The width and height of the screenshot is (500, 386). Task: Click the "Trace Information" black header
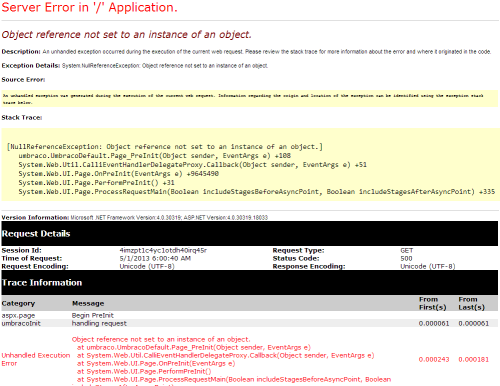250,283
